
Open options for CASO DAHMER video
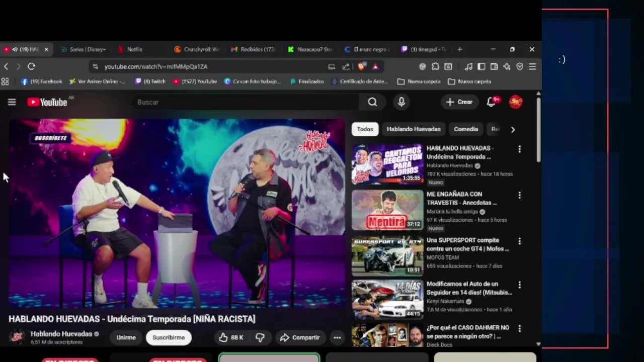point(520,329)
